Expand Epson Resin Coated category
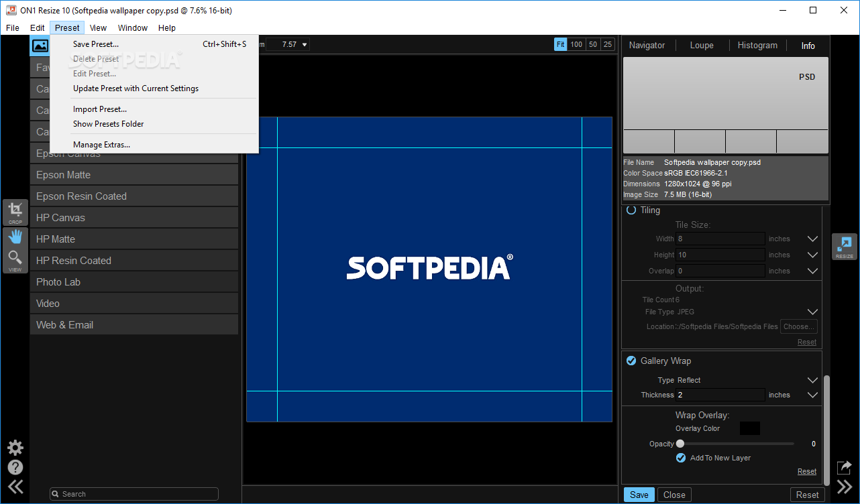This screenshot has height=504, width=860. point(134,196)
